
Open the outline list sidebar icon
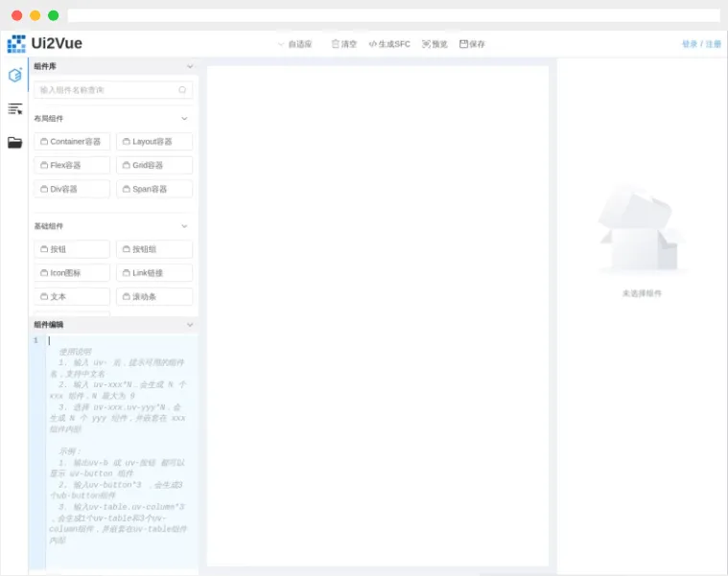click(14, 108)
